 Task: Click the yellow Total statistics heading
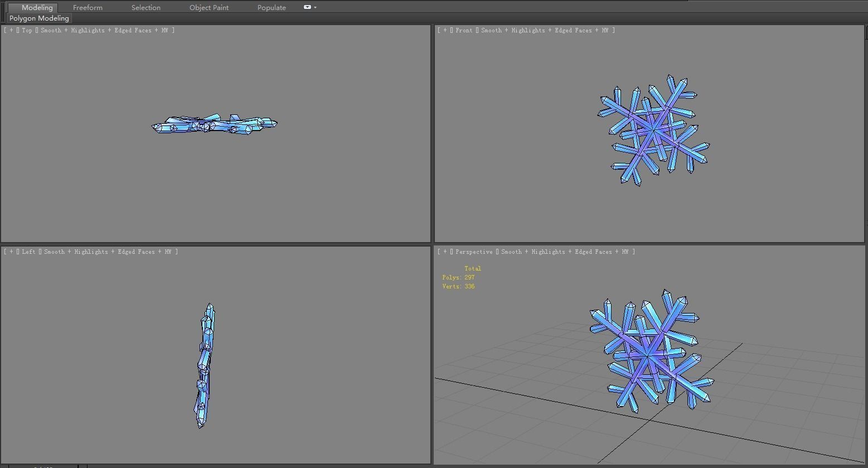[x=473, y=268]
